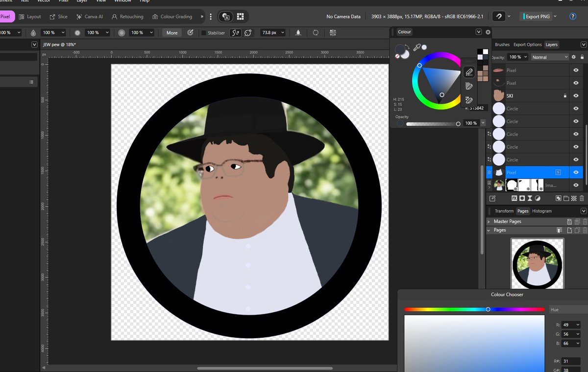
Task: Open the Canva AI studio
Action: (89, 17)
